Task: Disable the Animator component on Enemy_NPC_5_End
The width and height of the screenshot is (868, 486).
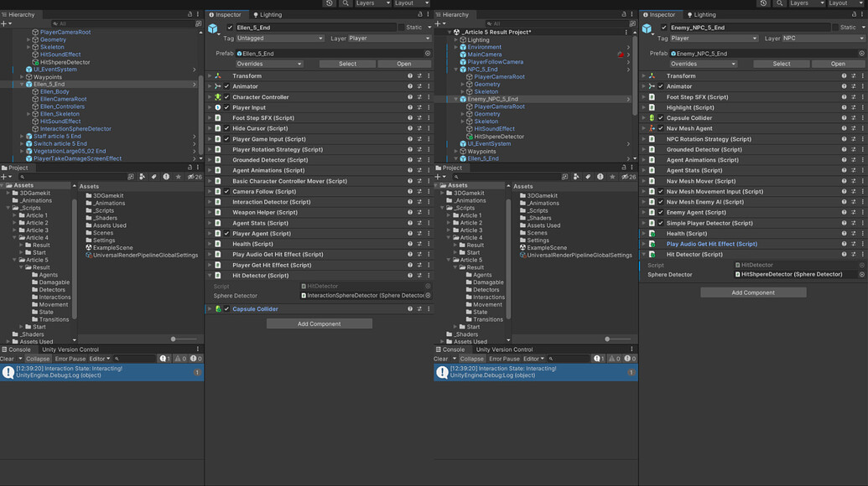Action: (663, 86)
